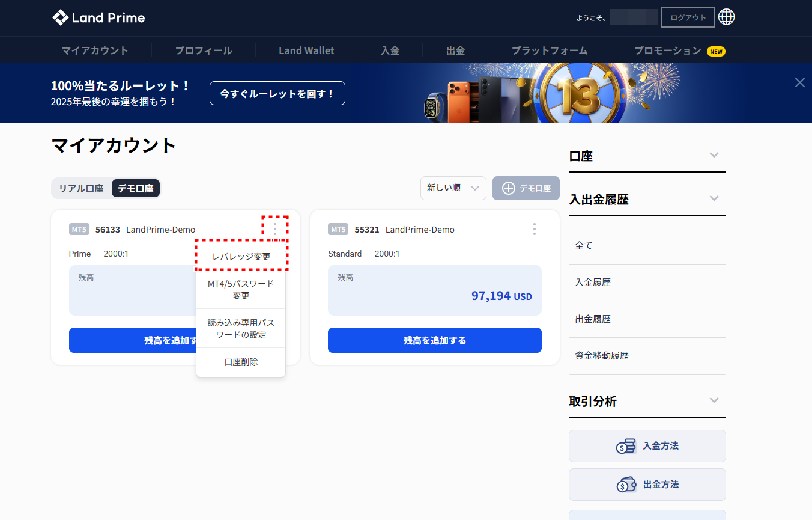This screenshot has height=520, width=812.
Task: Choose MT4/5パスワード変更 from the menu
Action: (241, 290)
